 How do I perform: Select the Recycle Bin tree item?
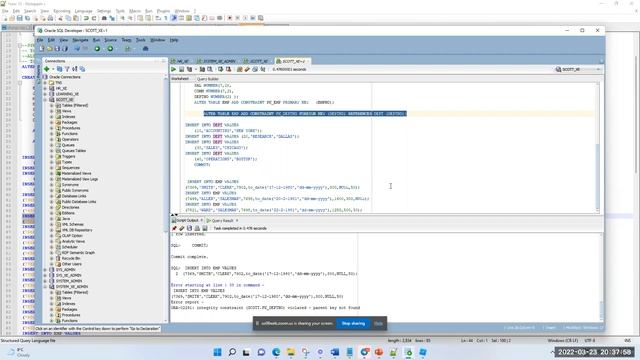click(71, 258)
